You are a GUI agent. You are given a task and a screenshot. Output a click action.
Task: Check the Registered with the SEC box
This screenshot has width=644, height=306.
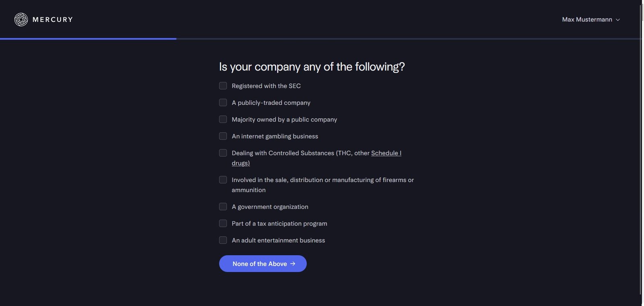click(223, 86)
